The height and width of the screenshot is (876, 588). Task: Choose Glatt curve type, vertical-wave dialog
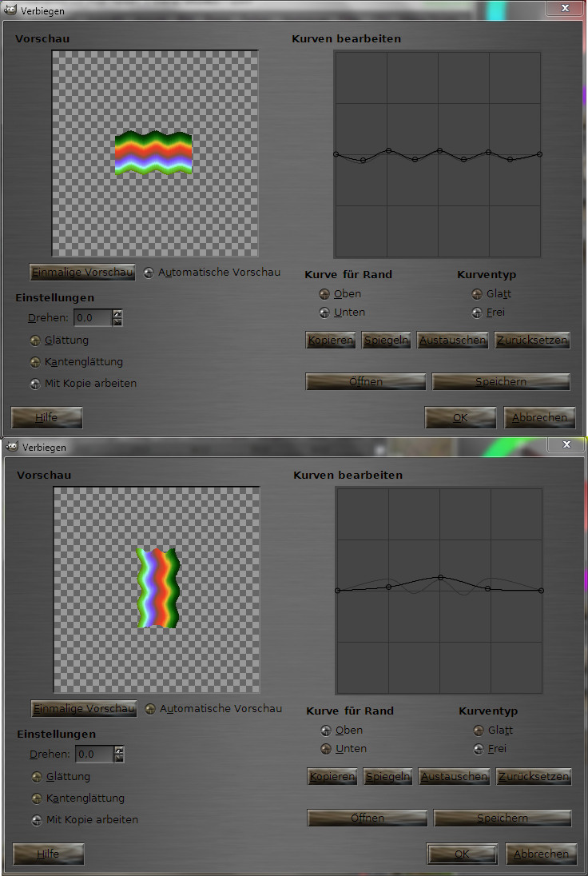click(x=478, y=731)
